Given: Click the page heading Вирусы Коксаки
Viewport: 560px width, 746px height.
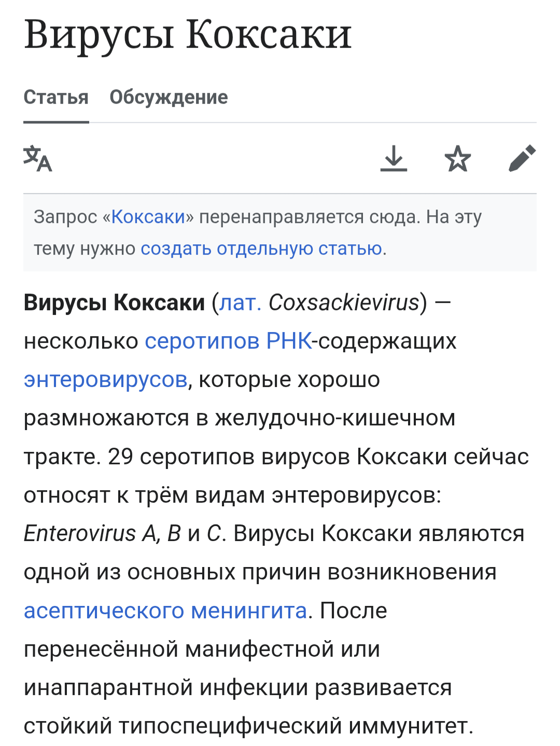Looking at the screenshot, I should click(188, 34).
